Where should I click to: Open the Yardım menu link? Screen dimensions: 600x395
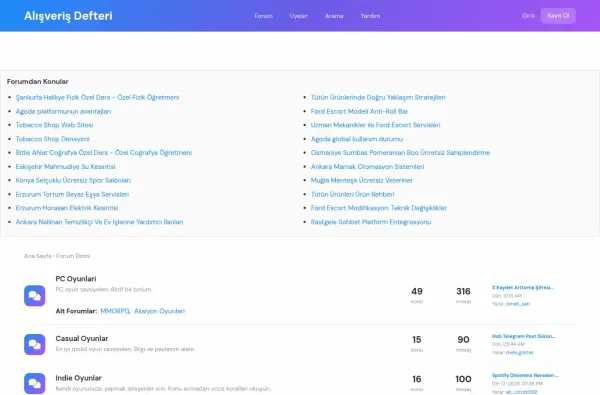(x=370, y=16)
